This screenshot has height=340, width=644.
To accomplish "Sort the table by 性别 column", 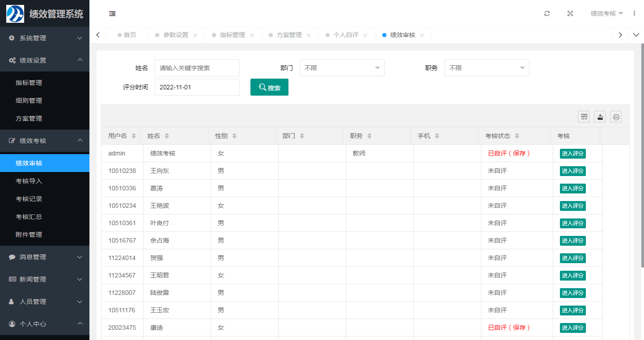I will click(234, 136).
